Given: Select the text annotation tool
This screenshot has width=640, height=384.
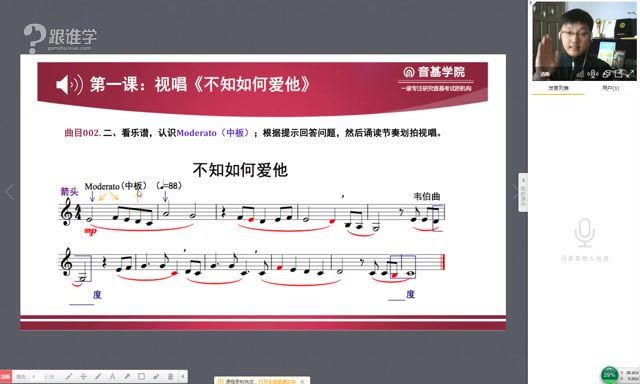Looking at the screenshot, I should click(112, 376).
